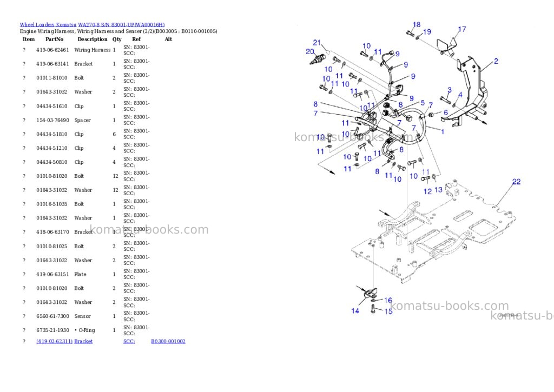Click callout number 2 near bracket drawing
Image resolution: width=554 pixels, height=392 pixels.
[x=496, y=61]
